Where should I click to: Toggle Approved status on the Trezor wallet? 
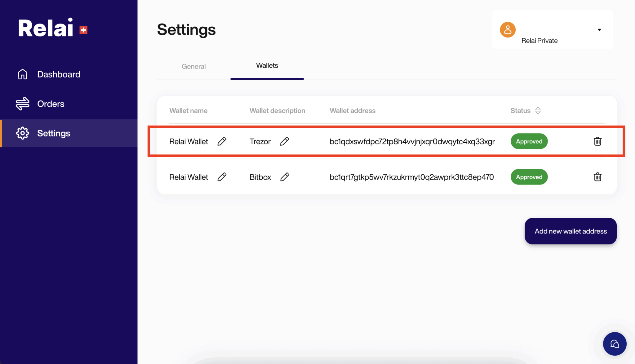529,141
